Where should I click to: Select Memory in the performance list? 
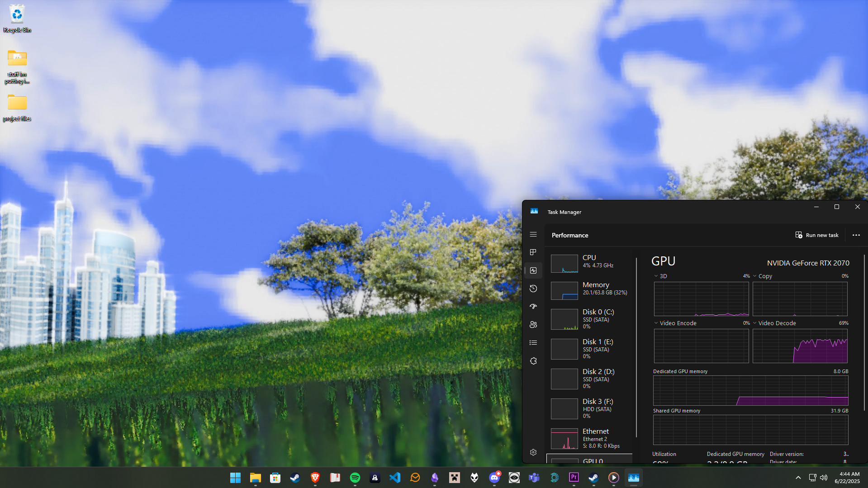590,290
